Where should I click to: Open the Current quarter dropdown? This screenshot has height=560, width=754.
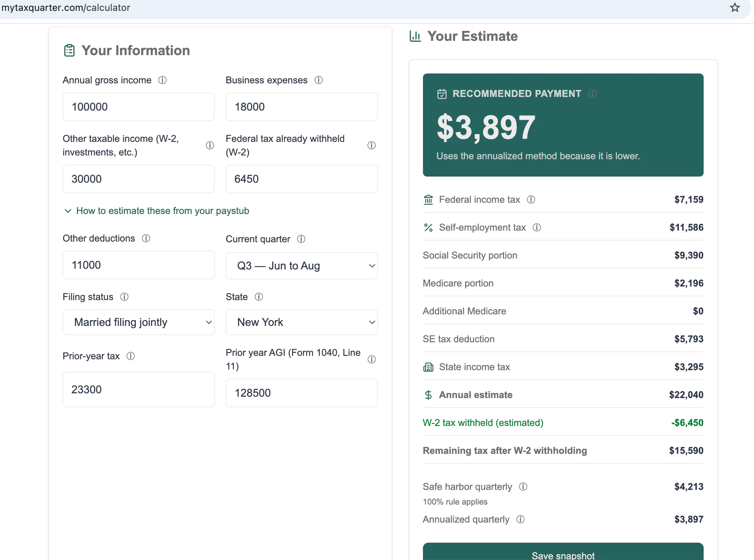tap(301, 266)
